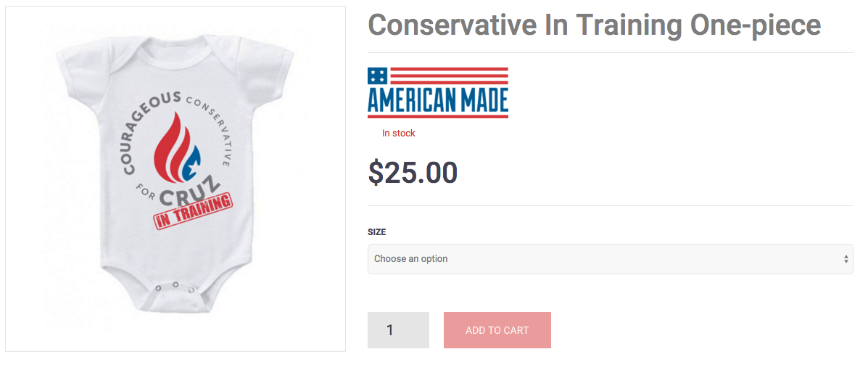868x365 pixels.
Task: Select the 'Conservative In Training One-piece' title
Action: [595, 25]
